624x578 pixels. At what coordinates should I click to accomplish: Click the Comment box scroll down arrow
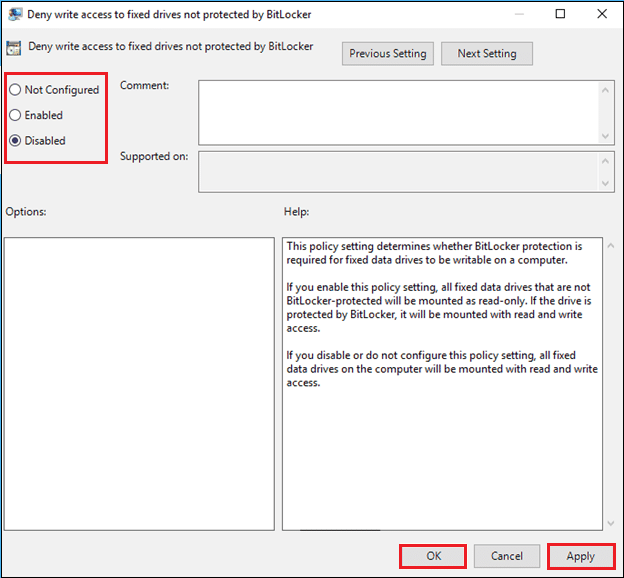(x=606, y=135)
